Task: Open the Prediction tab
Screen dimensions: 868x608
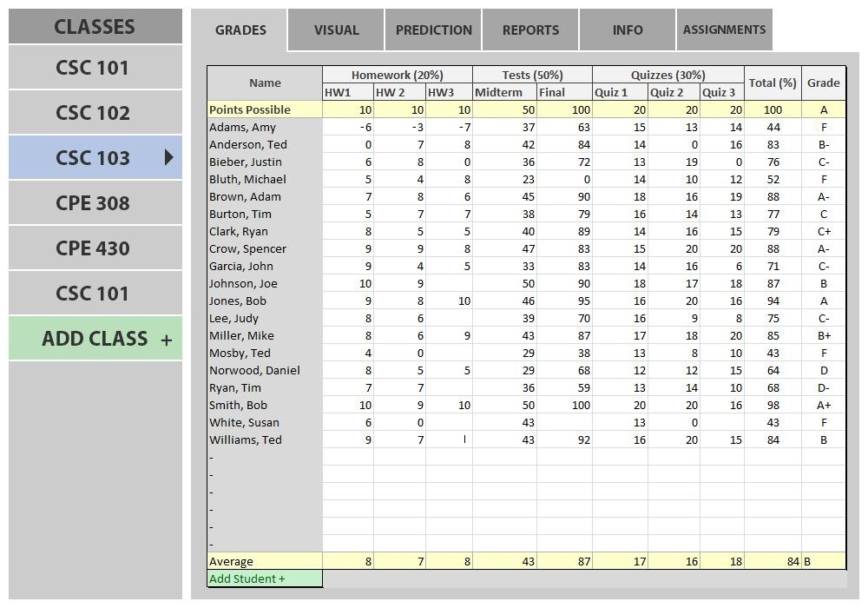Action: click(433, 30)
